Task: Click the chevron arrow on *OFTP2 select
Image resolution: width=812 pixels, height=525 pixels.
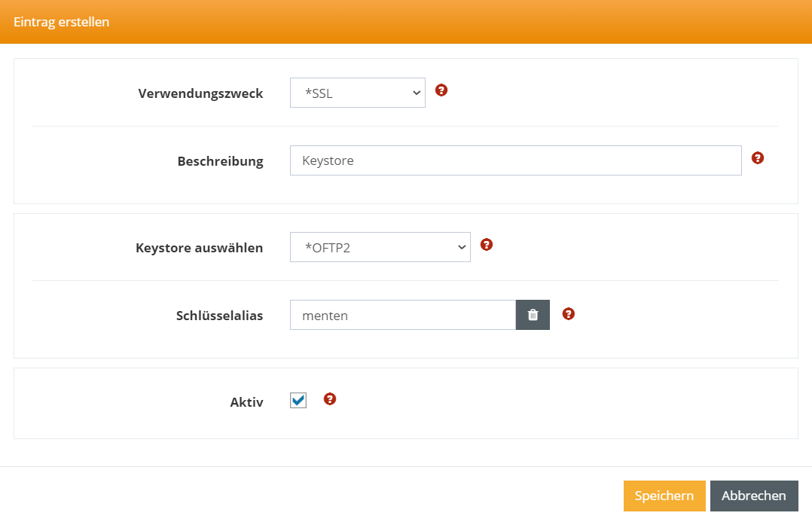Action: (462, 247)
